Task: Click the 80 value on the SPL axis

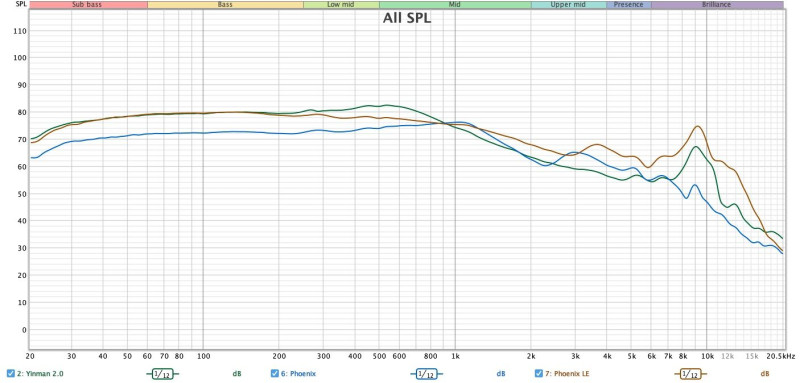Action: point(22,113)
